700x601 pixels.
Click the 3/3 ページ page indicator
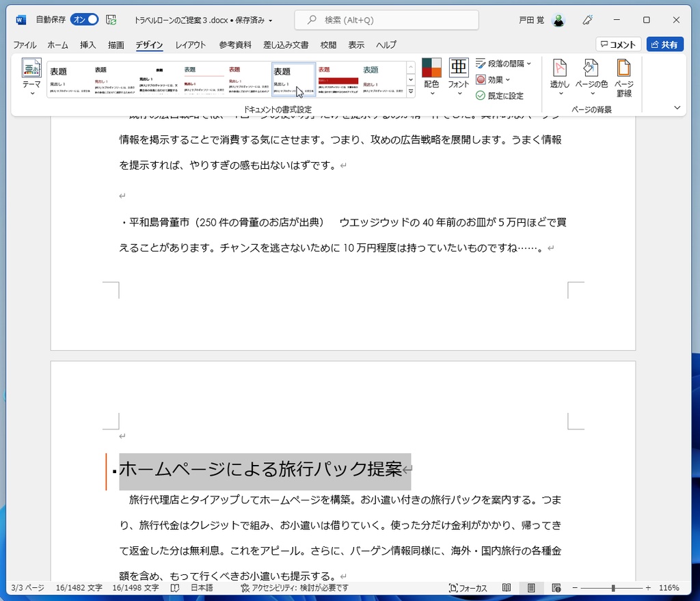[x=27, y=587]
